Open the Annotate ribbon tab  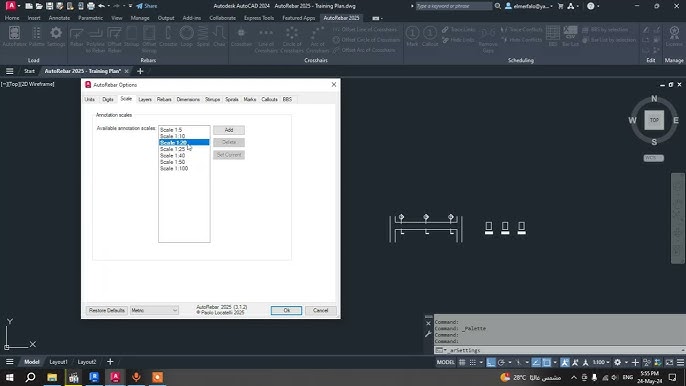59,18
